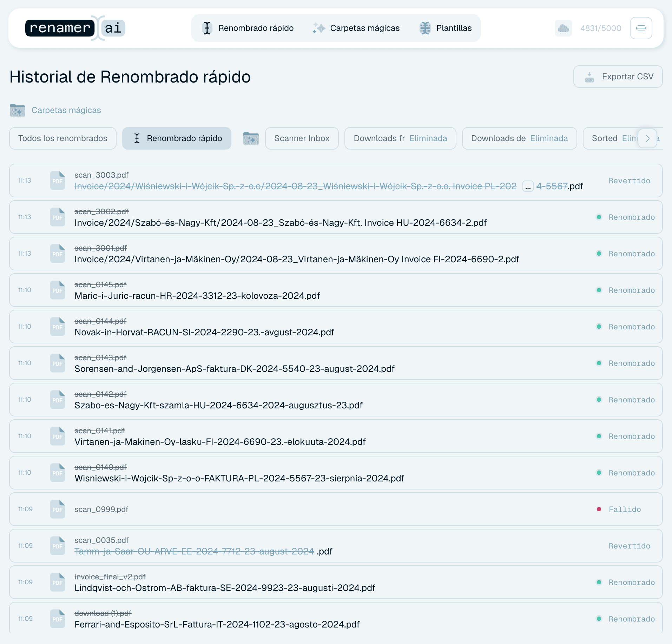Image resolution: width=672 pixels, height=644 pixels.
Task: Click the Exportar CSV button
Action: pos(618,77)
